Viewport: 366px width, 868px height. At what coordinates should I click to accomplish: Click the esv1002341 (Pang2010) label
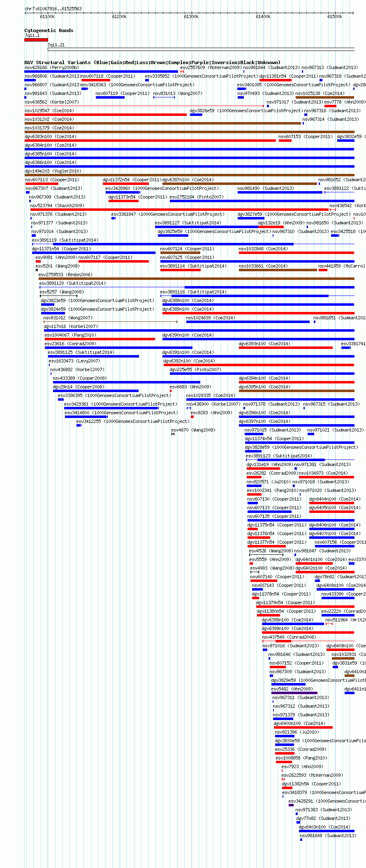pyautogui.click(x=273, y=490)
